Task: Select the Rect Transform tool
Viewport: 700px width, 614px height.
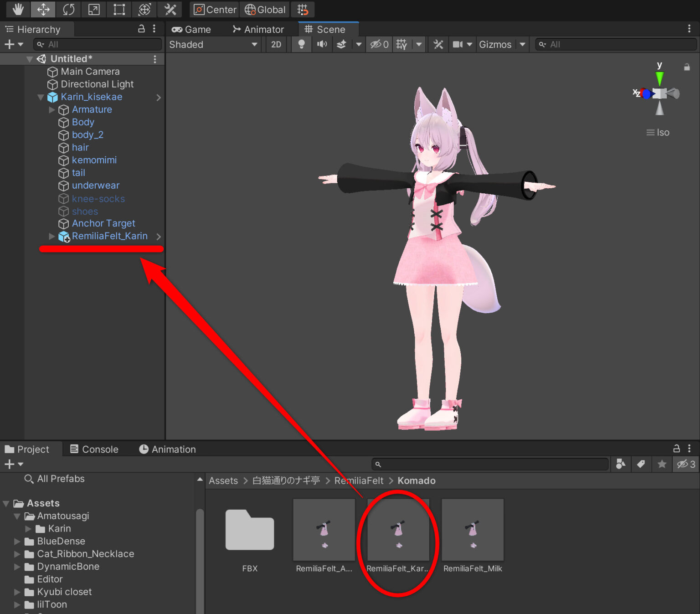Action: [x=118, y=9]
